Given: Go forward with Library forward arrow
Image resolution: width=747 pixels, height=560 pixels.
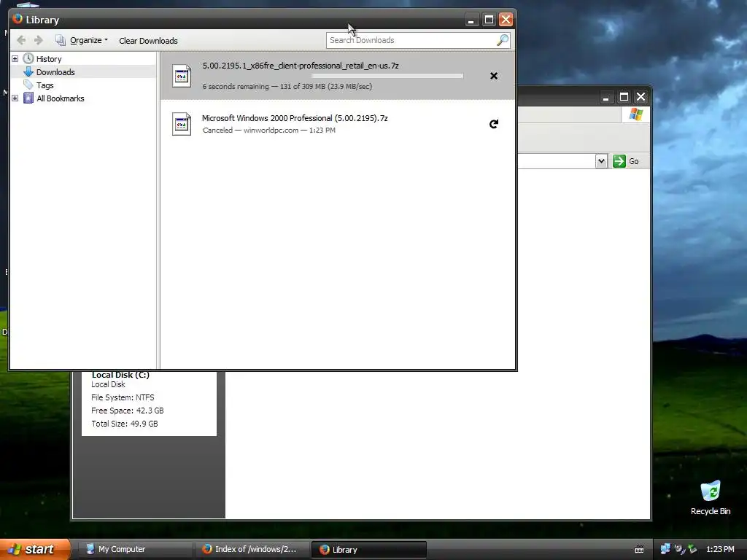Looking at the screenshot, I should click(39, 41).
